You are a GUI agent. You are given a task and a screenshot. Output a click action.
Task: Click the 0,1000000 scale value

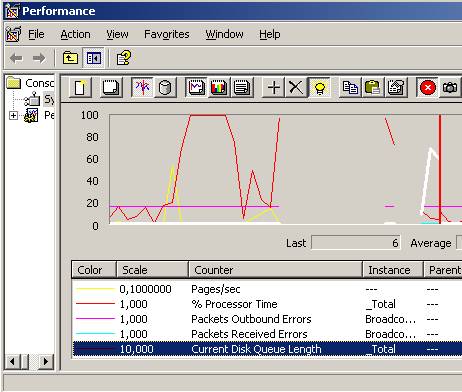(145, 289)
